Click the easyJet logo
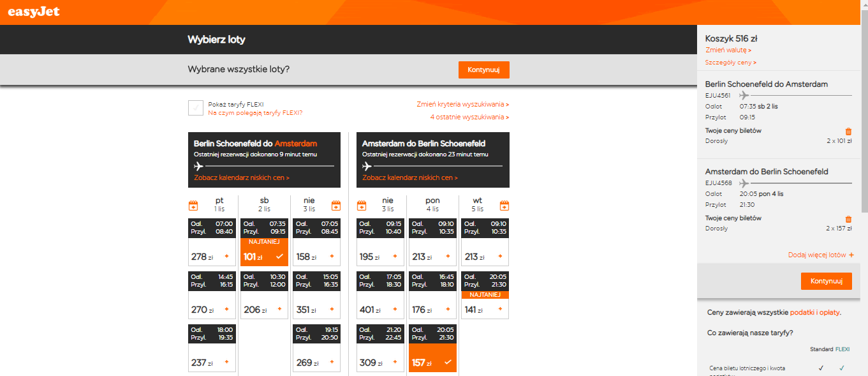The image size is (868, 376). click(x=34, y=11)
